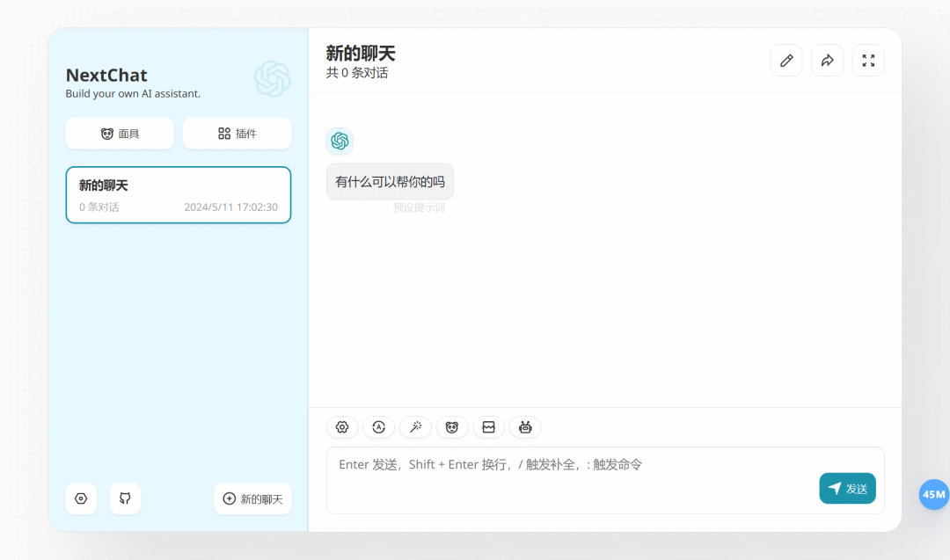Click the green assistant avatar beside the message
Image resolution: width=950 pixels, height=560 pixels.
click(x=340, y=141)
